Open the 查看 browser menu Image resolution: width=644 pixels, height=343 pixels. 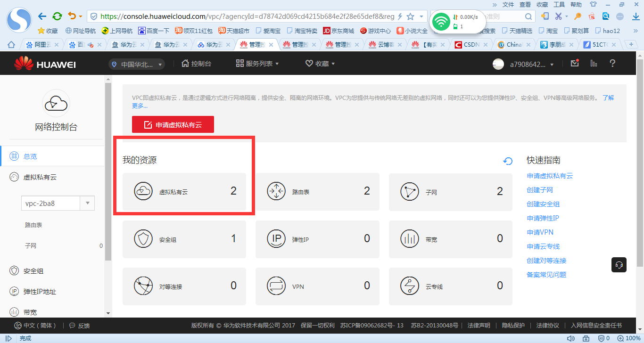pyautogui.click(x=525, y=4)
